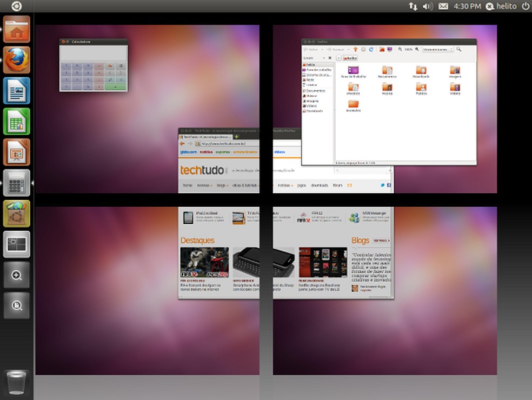
Task: Click the 4:30 PM clock
Action: [467, 6]
